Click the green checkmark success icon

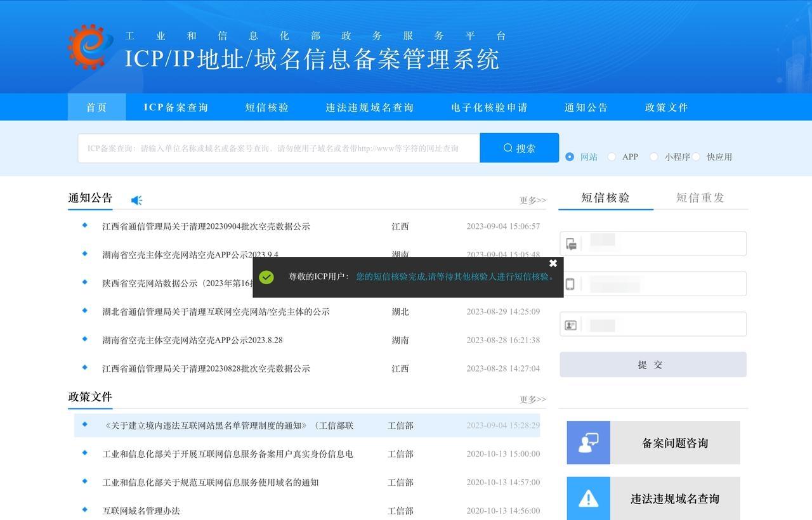click(x=266, y=277)
